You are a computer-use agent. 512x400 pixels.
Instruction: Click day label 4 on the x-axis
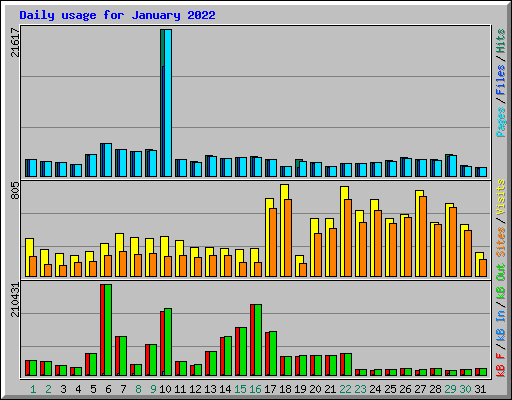pos(78,389)
